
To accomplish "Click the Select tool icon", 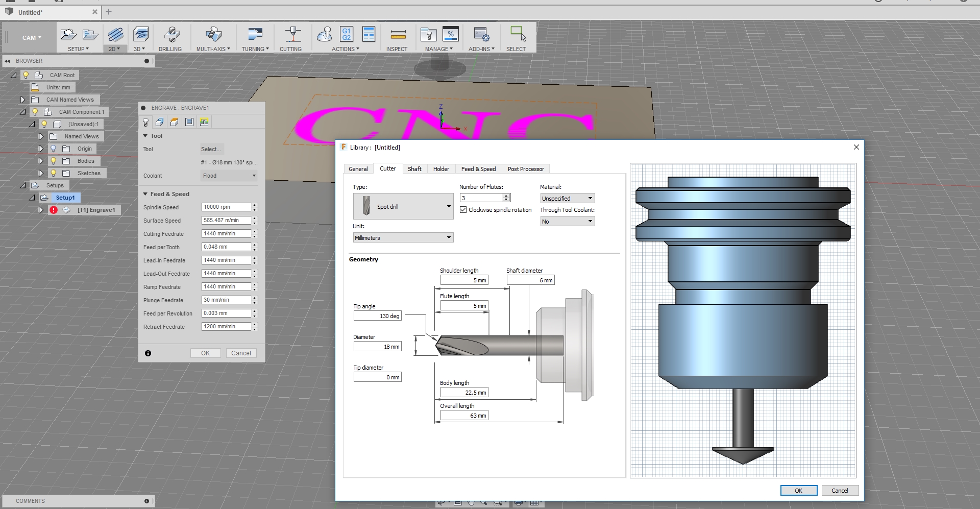I will [x=517, y=35].
